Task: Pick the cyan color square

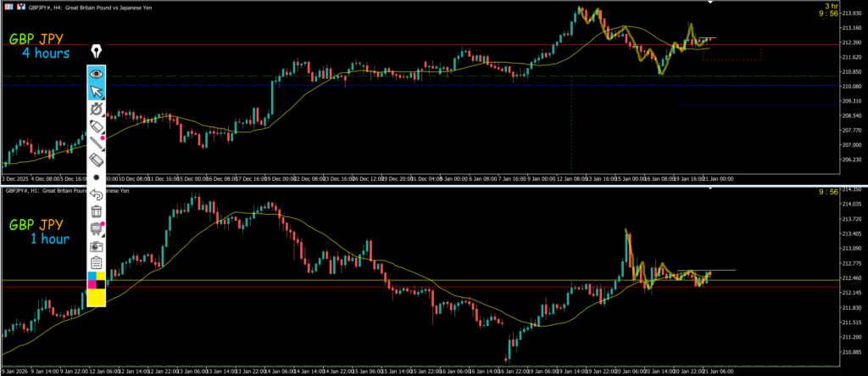Action: click(x=92, y=276)
